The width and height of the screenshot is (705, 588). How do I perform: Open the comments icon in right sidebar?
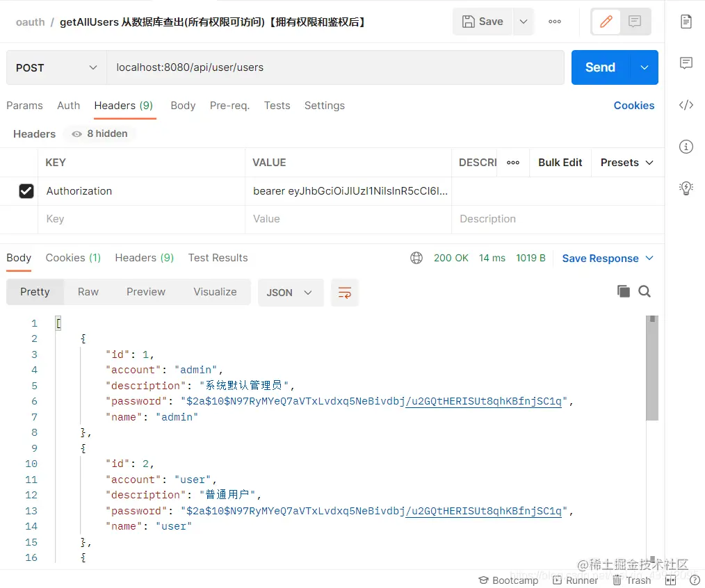click(686, 63)
